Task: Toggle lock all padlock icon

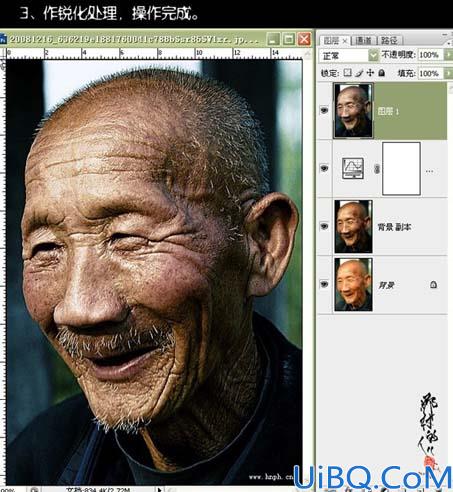Action: 382,73
